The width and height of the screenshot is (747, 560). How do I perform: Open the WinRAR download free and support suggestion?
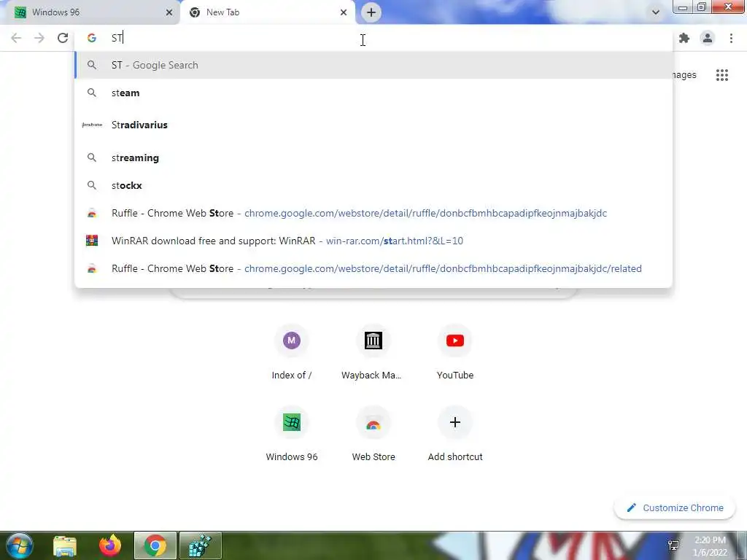[x=373, y=241]
